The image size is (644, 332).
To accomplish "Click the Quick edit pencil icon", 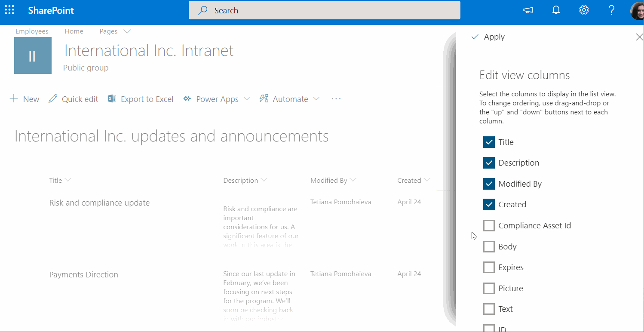I will coord(52,98).
